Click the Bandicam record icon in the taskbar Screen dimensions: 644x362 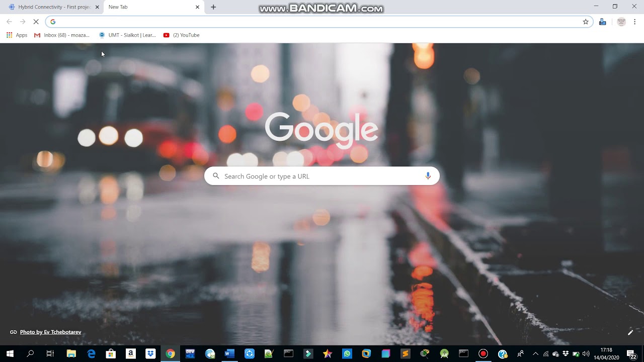click(484, 353)
